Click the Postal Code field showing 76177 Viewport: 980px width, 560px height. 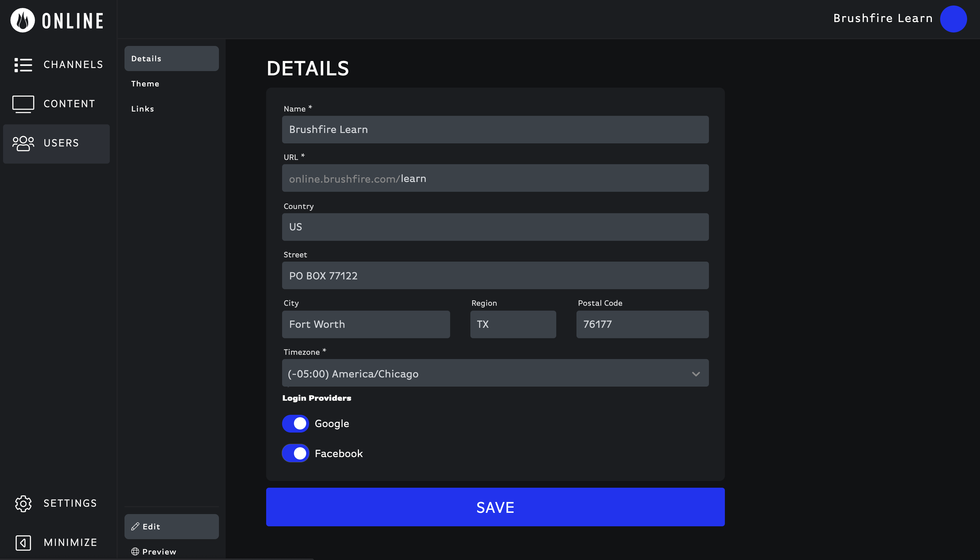click(x=642, y=324)
